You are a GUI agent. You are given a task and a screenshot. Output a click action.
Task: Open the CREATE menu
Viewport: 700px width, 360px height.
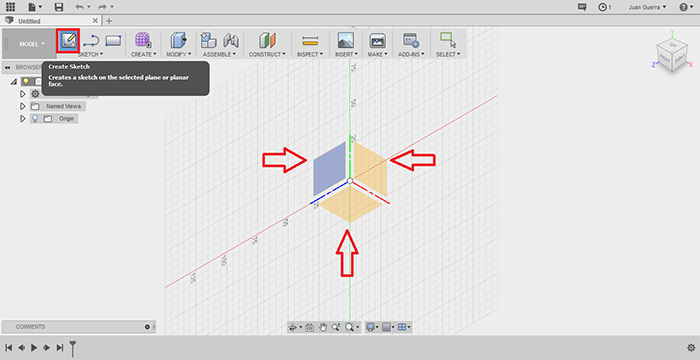click(x=143, y=54)
